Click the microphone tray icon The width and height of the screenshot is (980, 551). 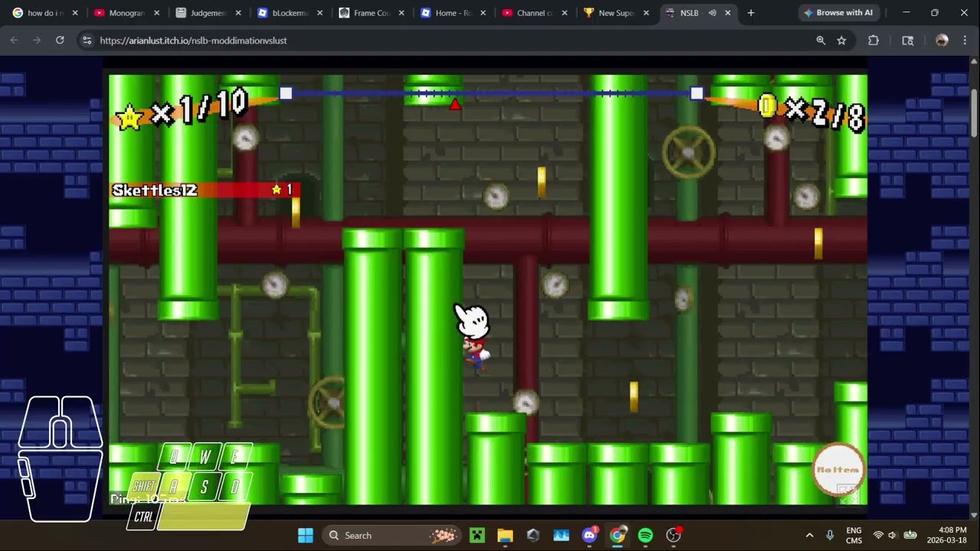830,535
